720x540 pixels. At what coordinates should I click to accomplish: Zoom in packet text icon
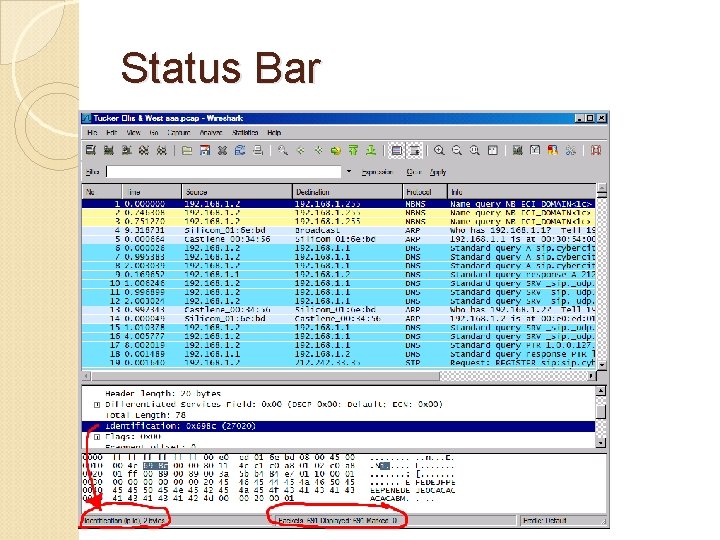tap(439, 150)
